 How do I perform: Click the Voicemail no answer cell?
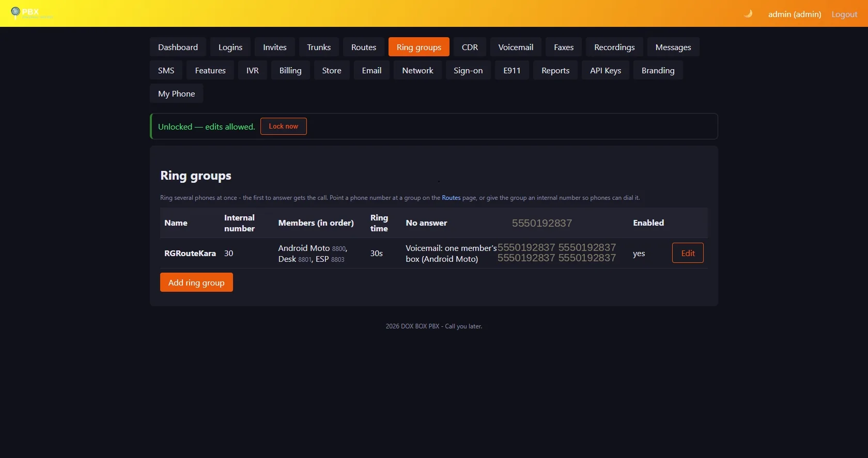[x=451, y=253]
